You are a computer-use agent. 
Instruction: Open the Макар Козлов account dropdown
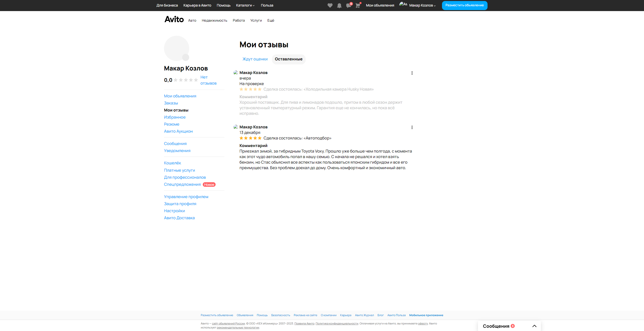click(422, 5)
